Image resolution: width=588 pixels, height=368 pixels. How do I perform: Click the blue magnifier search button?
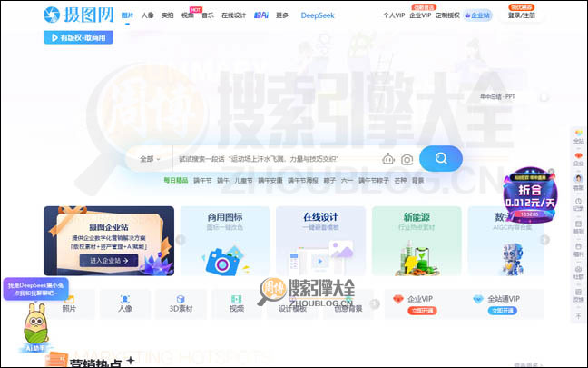[x=441, y=158]
